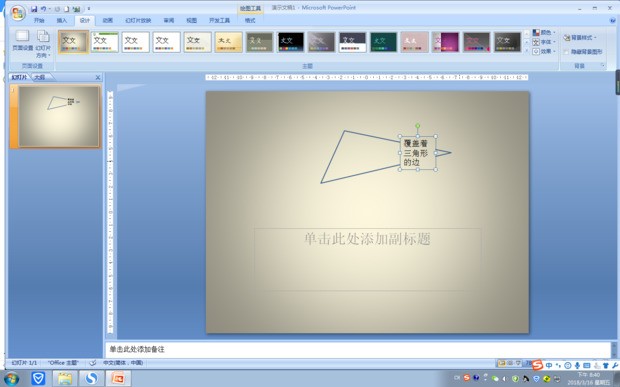This screenshot has height=387, width=620.
Task: Select slide 1 thumbnail in pane
Action: click(x=59, y=116)
